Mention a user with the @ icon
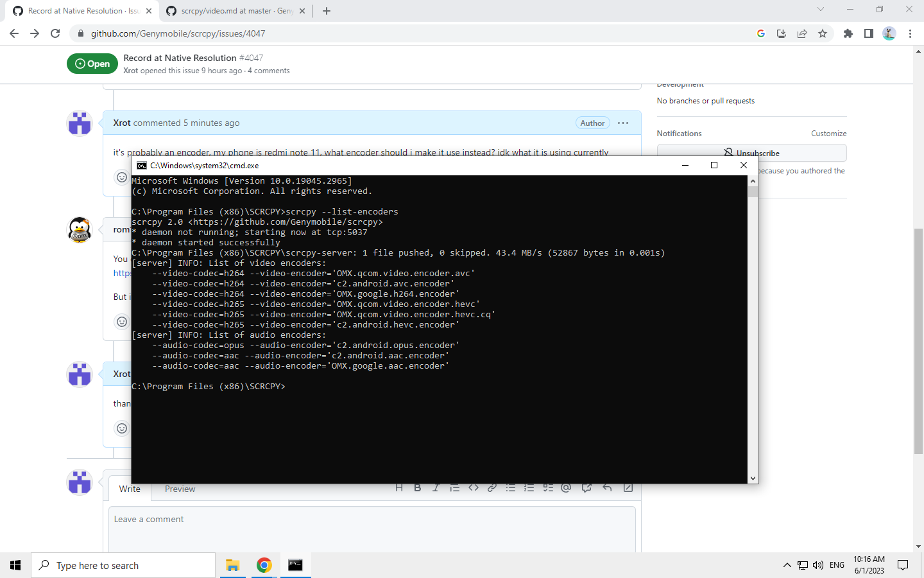This screenshot has width=924, height=578. point(566,487)
